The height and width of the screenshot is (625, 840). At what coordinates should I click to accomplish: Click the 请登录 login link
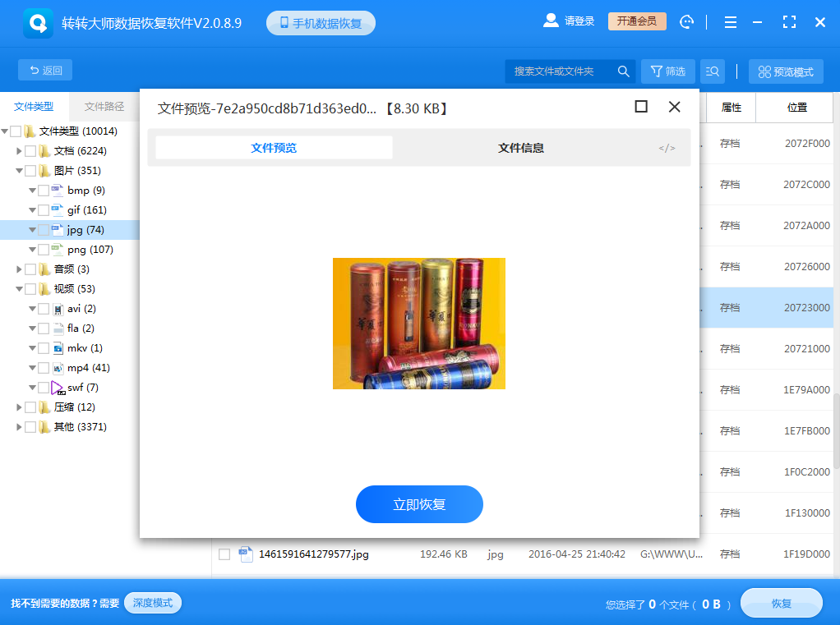pos(578,21)
